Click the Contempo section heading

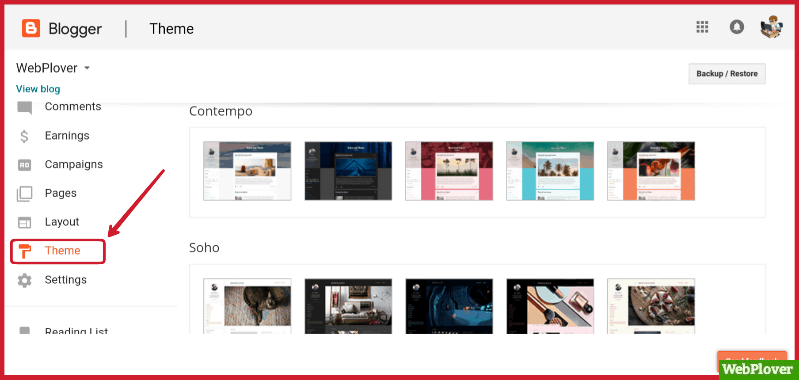click(x=221, y=111)
